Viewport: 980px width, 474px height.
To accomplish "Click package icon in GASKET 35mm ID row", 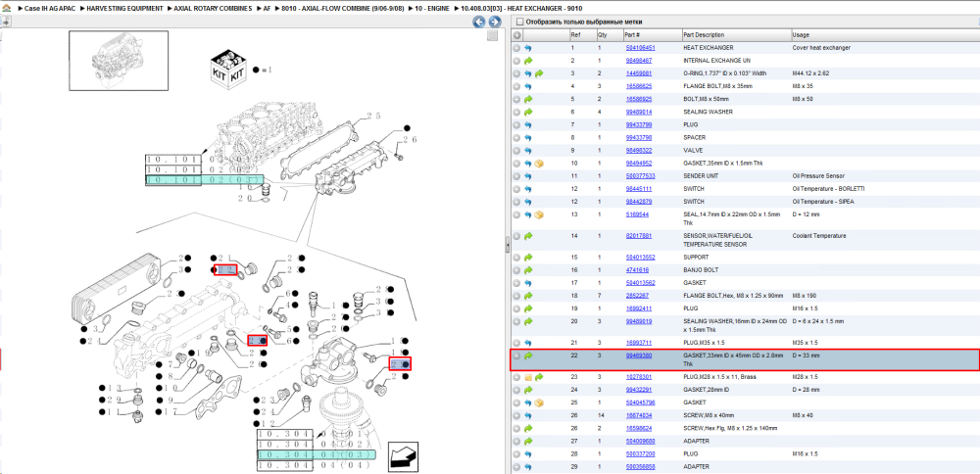I will 539,164.
